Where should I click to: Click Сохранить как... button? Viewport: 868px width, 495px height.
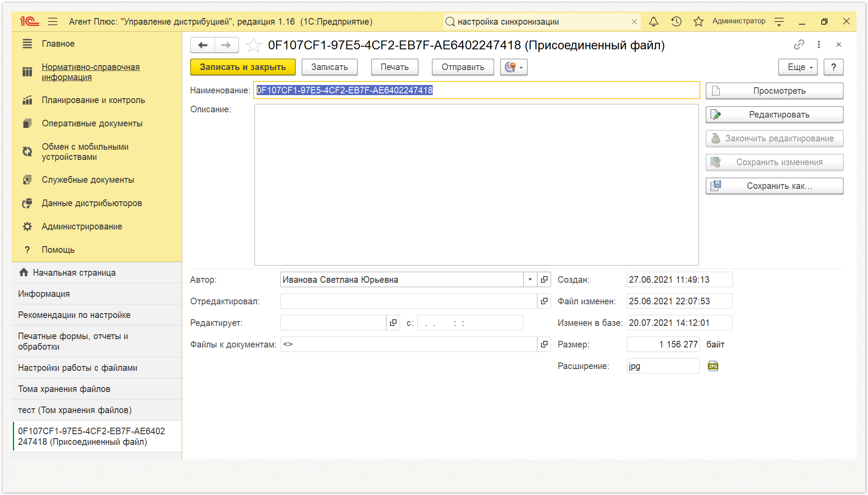point(774,186)
